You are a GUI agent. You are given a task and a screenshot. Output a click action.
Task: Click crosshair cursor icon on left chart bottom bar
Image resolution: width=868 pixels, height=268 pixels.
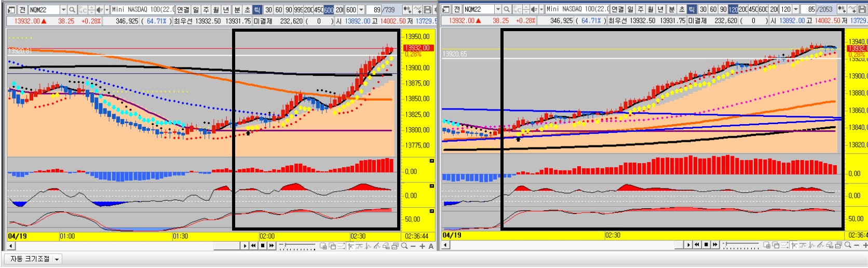350,246
